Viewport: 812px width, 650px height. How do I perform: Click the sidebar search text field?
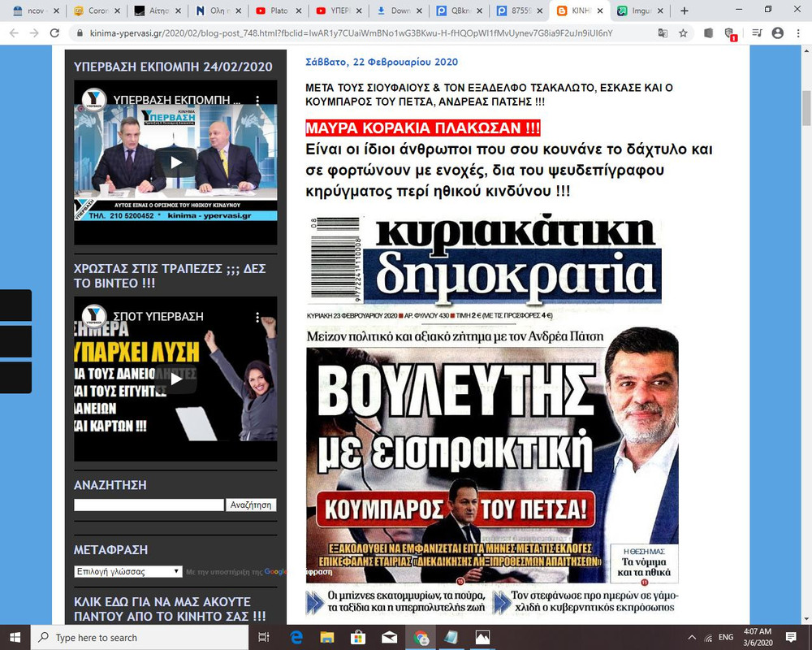pyautogui.click(x=149, y=505)
